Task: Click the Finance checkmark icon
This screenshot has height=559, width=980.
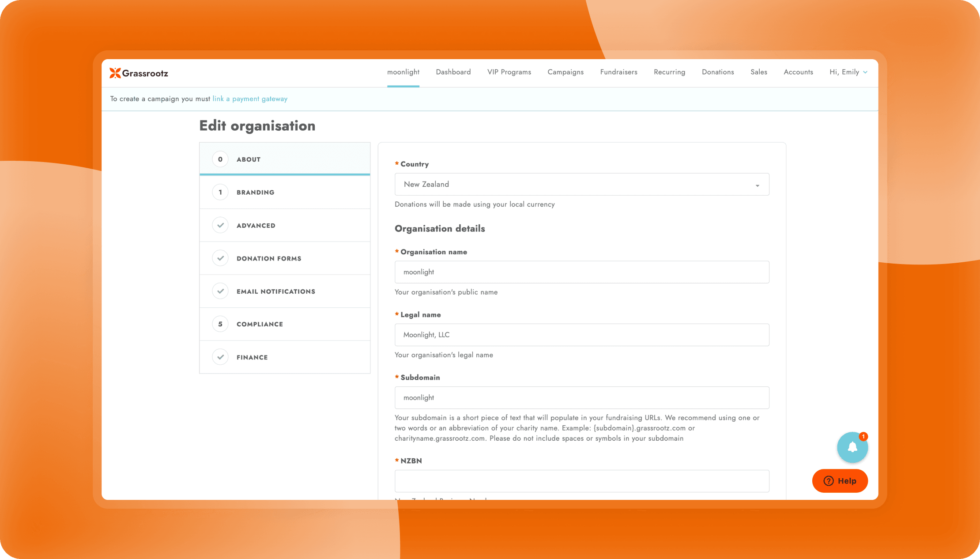Action: (220, 357)
